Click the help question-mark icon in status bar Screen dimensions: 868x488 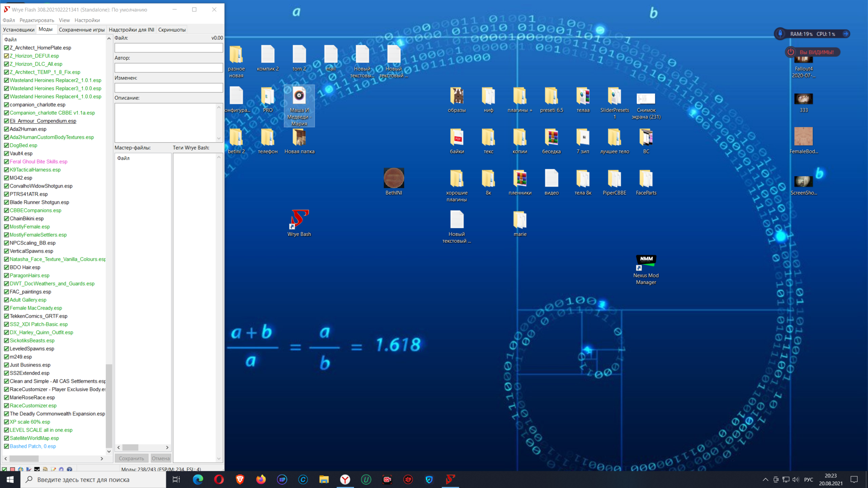pyautogui.click(x=70, y=469)
